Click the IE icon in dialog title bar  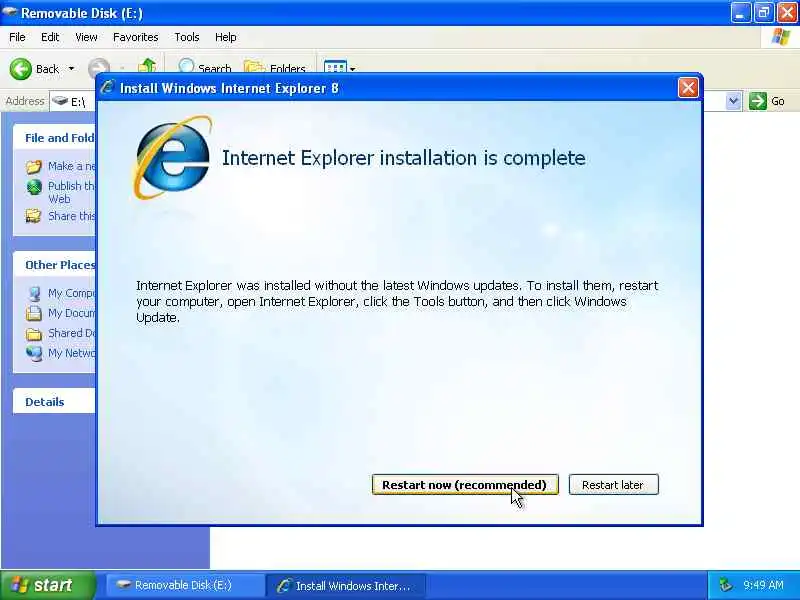(108, 87)
